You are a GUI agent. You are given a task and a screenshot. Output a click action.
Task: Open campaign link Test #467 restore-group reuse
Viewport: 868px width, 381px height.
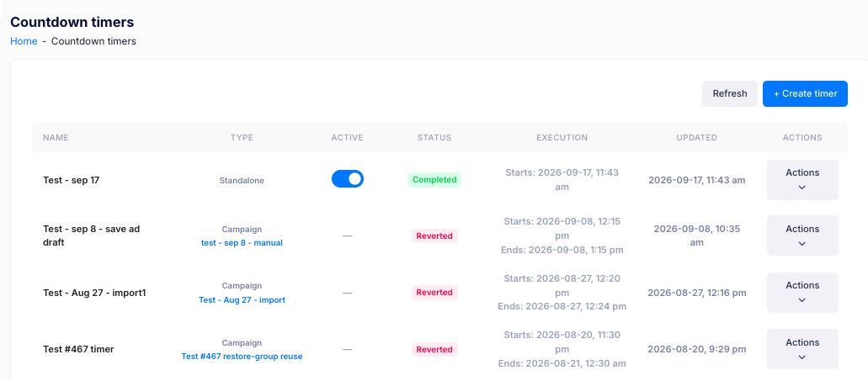click(242, 357)
